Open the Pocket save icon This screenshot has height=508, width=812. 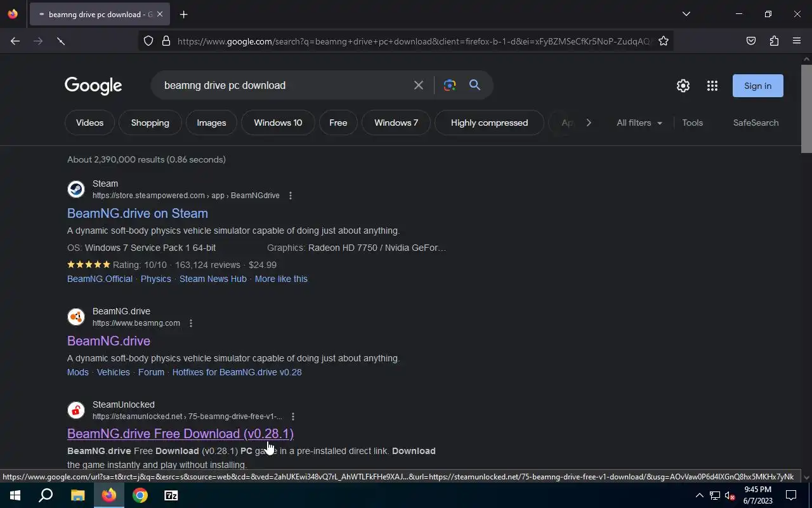coord(751,41)
